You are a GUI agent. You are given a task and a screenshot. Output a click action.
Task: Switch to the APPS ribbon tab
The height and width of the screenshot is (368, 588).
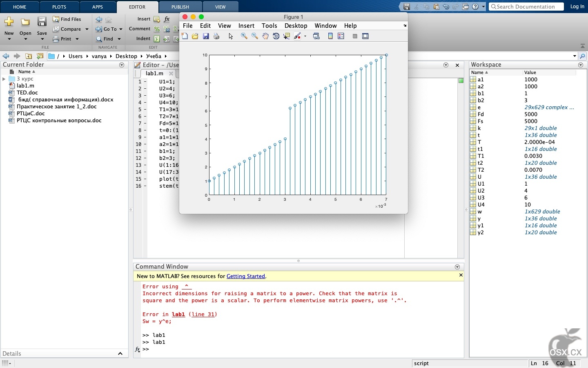pyautogui.click(x=98, y=7)
